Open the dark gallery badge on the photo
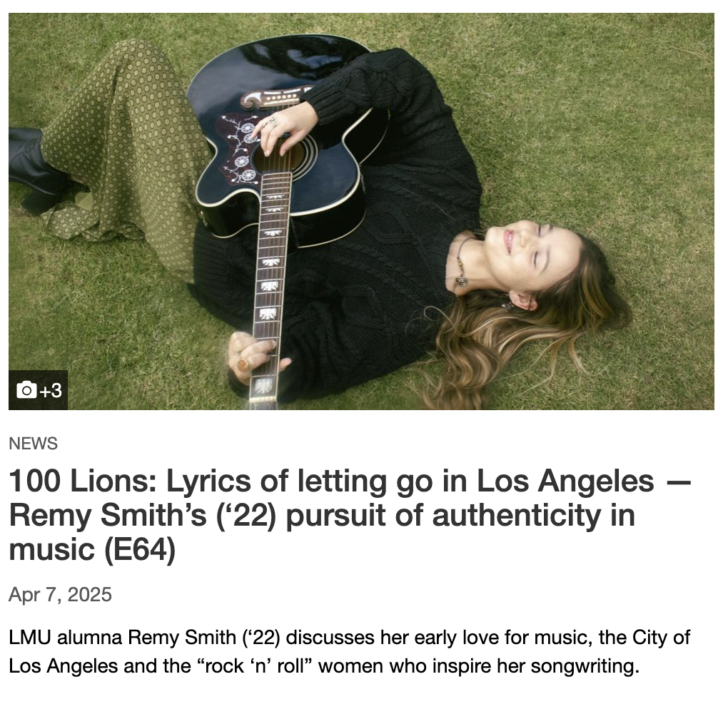 point(38,390)
